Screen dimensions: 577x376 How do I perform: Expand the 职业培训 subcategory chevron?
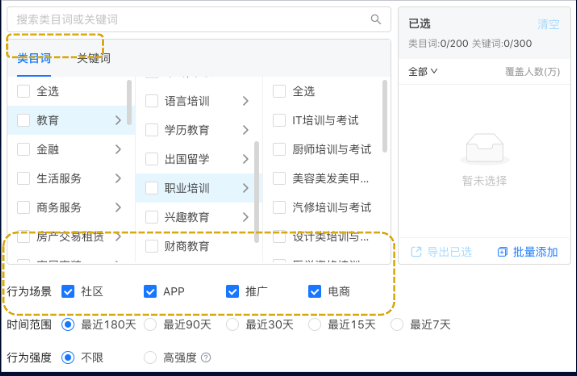pyautogui.click(x=246, y=188)
